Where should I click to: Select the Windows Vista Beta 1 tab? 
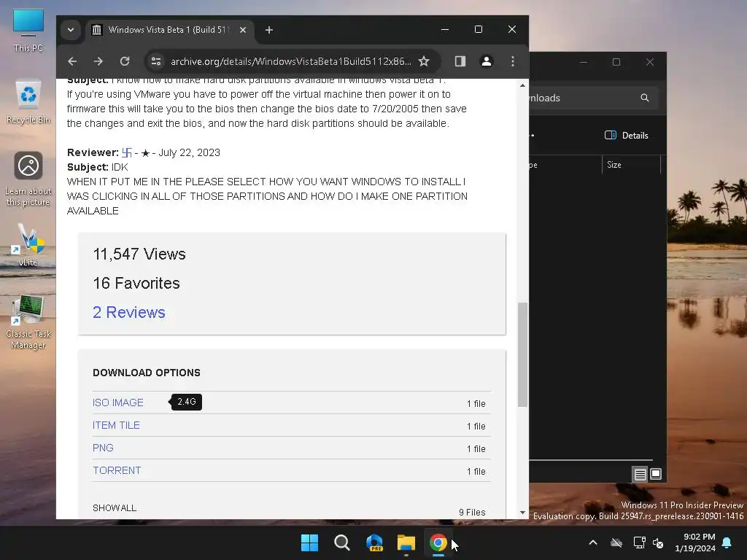[169, 30]
